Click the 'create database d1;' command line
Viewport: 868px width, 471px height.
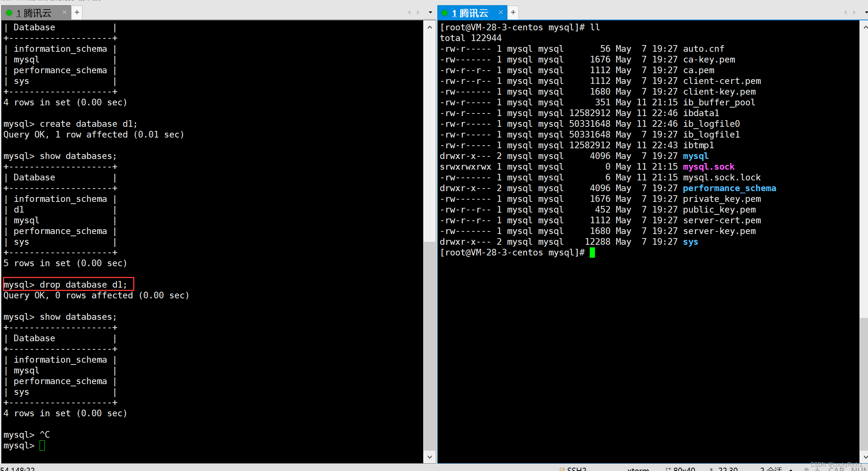point(70,124)
